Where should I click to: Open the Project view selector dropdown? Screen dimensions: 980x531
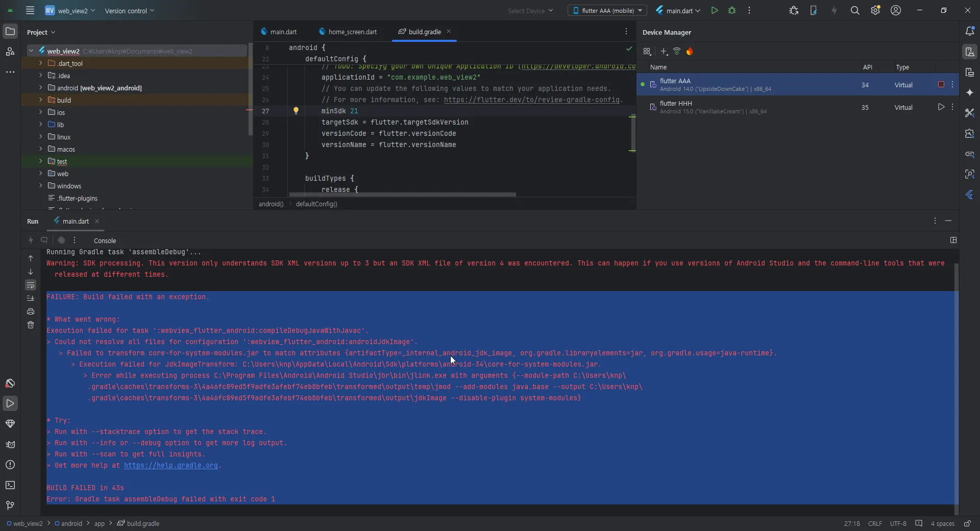coord(41,32)
